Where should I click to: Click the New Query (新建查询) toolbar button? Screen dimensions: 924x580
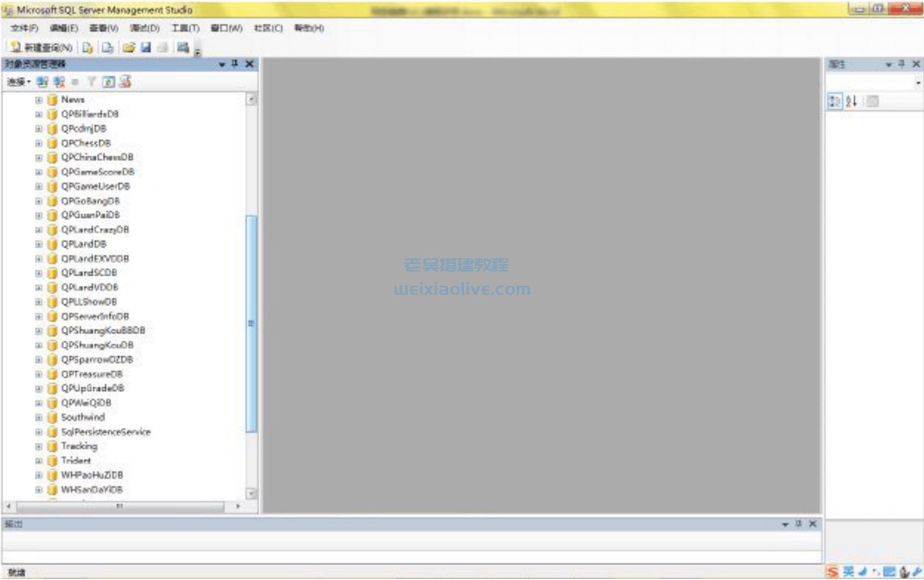click(42, 48)
